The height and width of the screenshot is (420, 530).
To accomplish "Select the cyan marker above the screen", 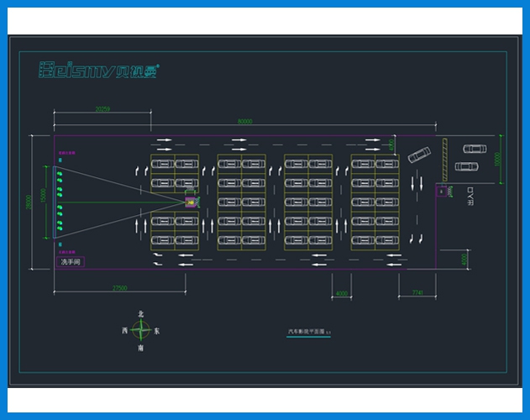I will pyautogui.click(x=60, y=160).
